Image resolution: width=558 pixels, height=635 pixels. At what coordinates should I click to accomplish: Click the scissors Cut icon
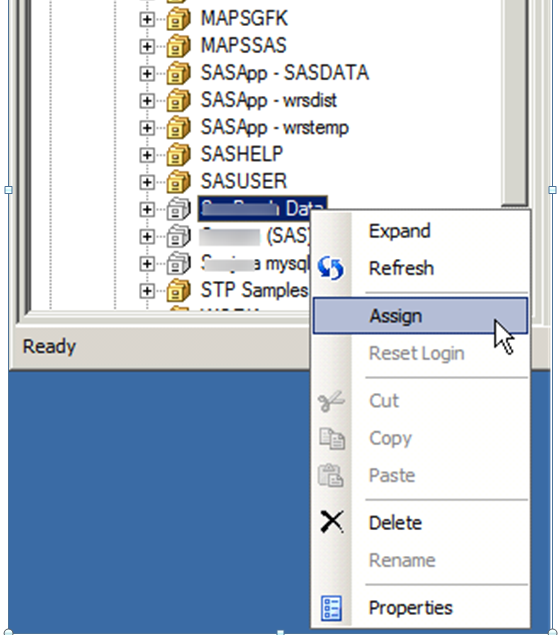(x=331, y=401)
